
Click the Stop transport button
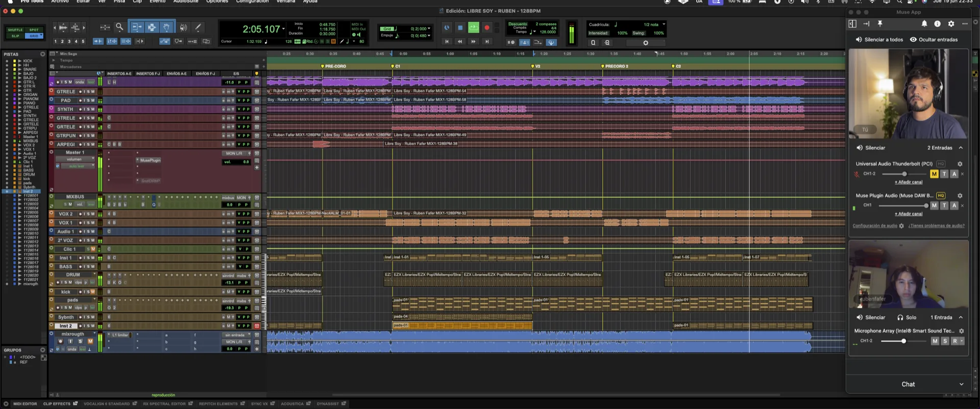click(x=460, y=28)
